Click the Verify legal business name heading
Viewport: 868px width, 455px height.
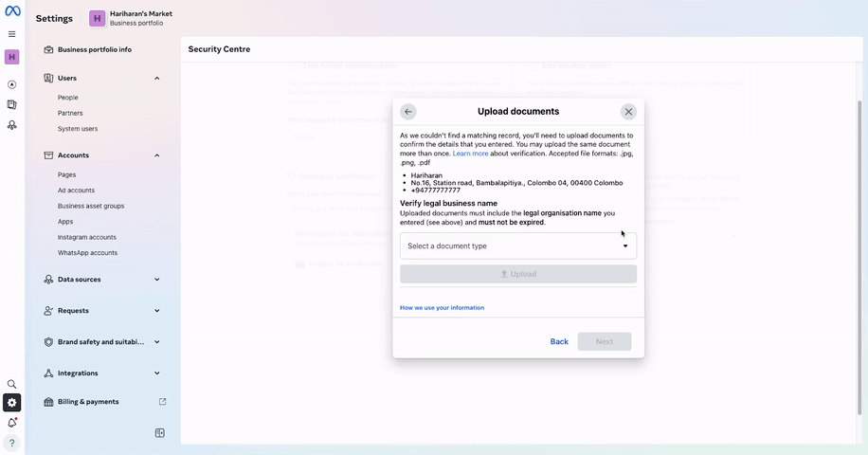click(448, 203)
